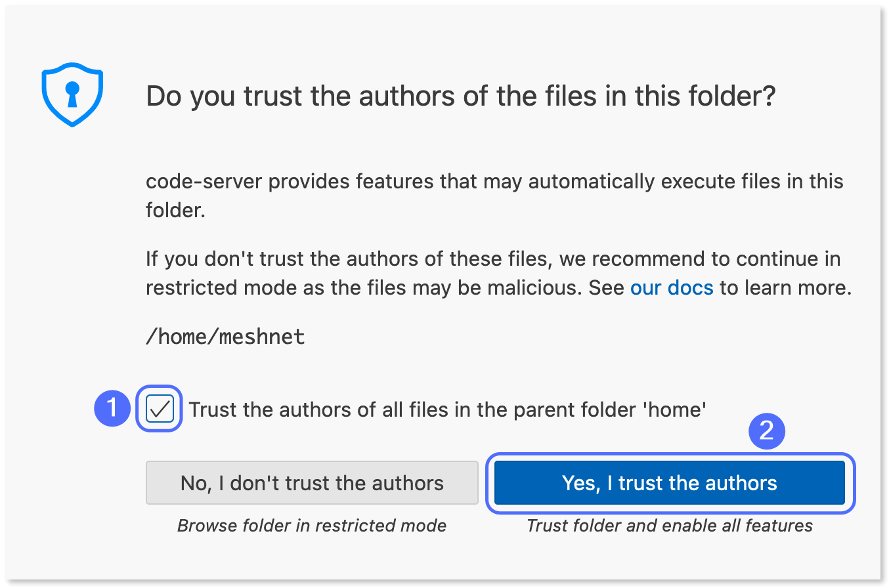Uncheck trust authors of parent folder 'home'

click(x=159, y=408)
